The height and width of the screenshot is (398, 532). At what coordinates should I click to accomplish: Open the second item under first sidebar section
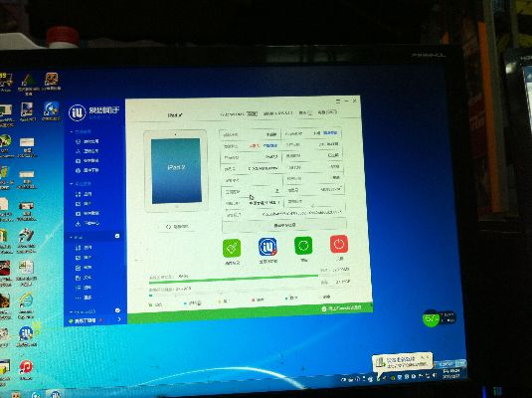click(x=88, y=151)
